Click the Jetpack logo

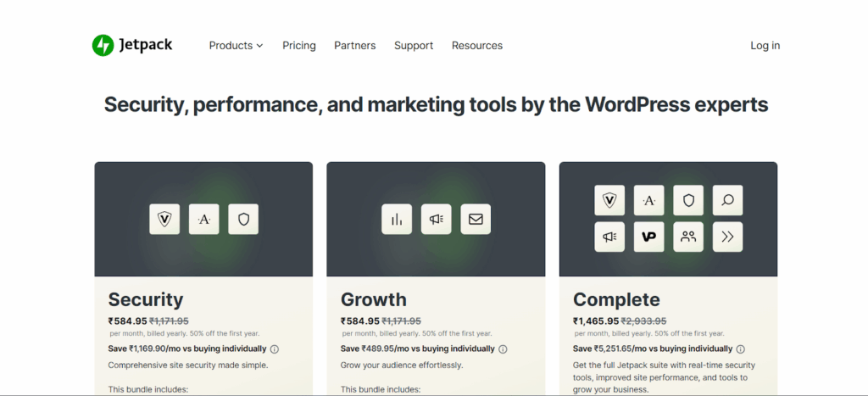(x=132, y=45)
